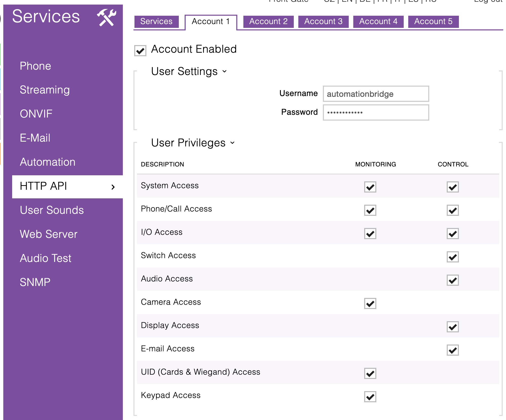Screen dimensions: 506x420
Task: Click the HTTP API chevron arrow
Action: 113,187
